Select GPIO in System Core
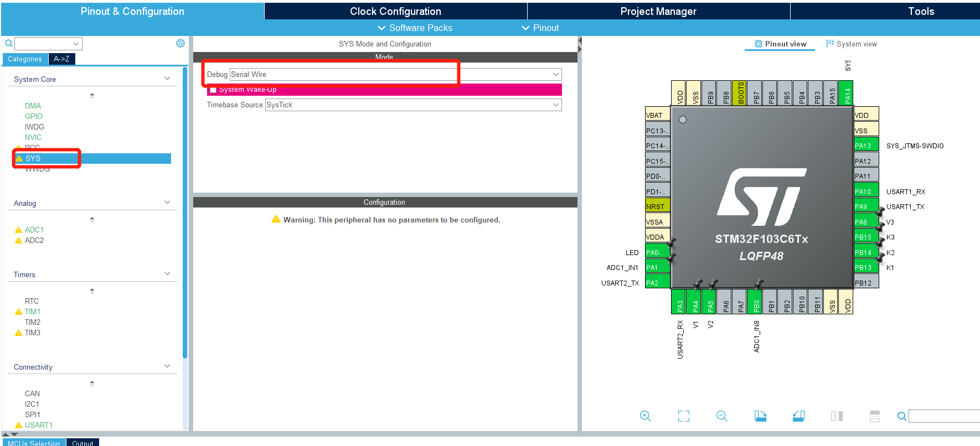The height and width of the screenshot is (446, 980). click(33, 116)
